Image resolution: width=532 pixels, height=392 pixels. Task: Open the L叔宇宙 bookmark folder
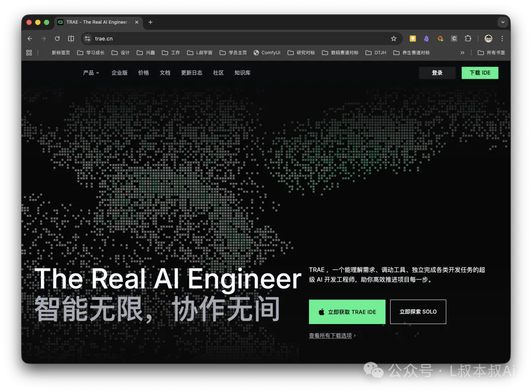(x=200, y=53)
